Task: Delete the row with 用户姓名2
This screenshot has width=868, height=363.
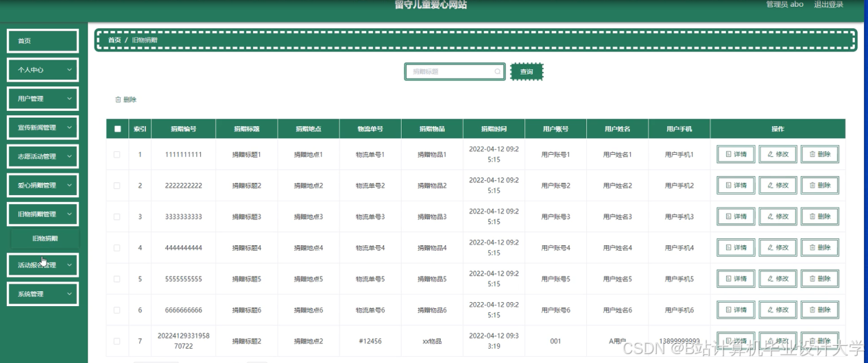Action: click(819, 186)
